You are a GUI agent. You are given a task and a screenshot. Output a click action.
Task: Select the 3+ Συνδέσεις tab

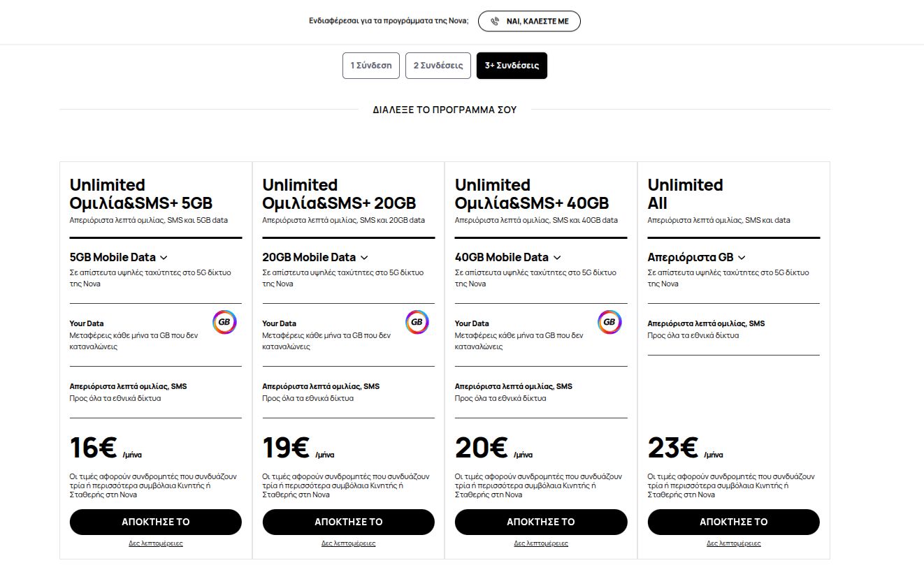pyautogui.click(x=512, y=66)
